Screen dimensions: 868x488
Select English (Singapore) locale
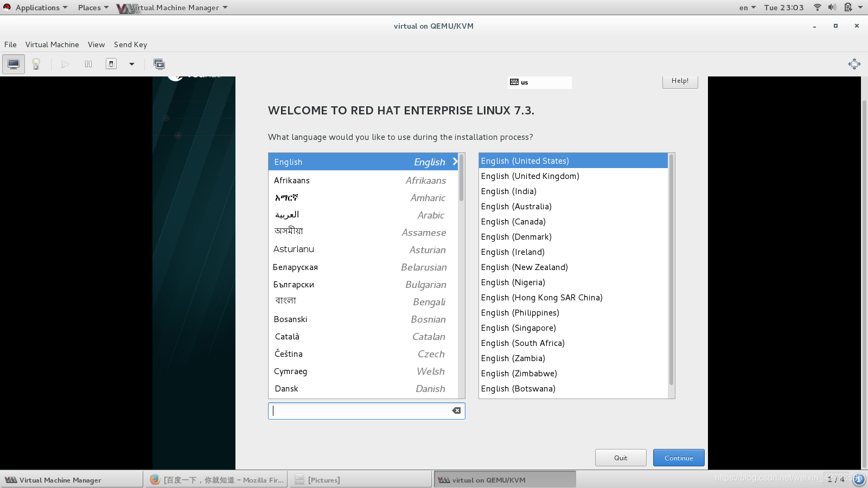click(x=573, y=328)
